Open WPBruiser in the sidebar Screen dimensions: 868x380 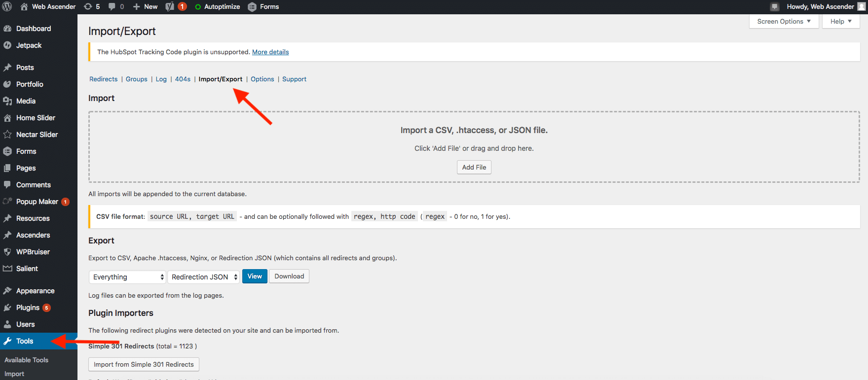coord(33,252)
